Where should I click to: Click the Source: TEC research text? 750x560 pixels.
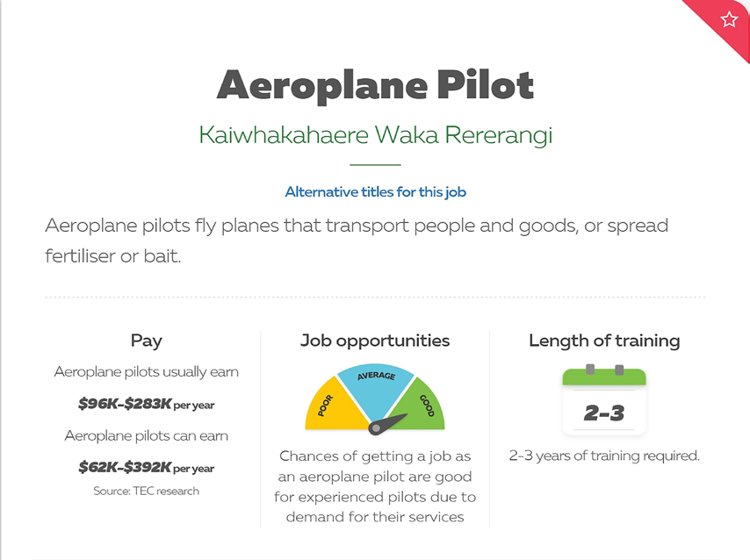click(147, 492)
